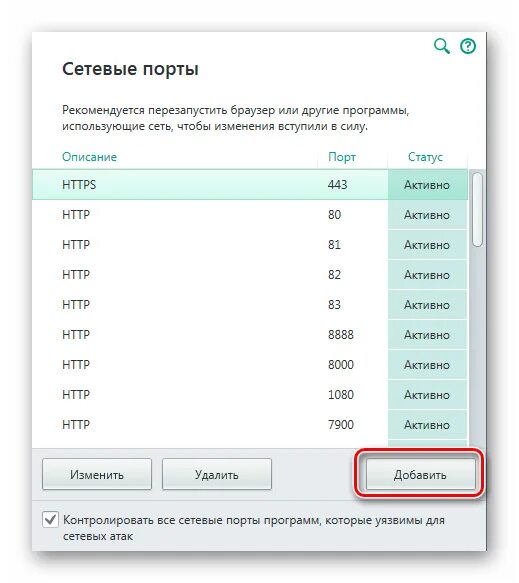Viewport: 519px width, 583px height.
Task: Toggle the control all network ports checkbox
Action: pos(50,519)
